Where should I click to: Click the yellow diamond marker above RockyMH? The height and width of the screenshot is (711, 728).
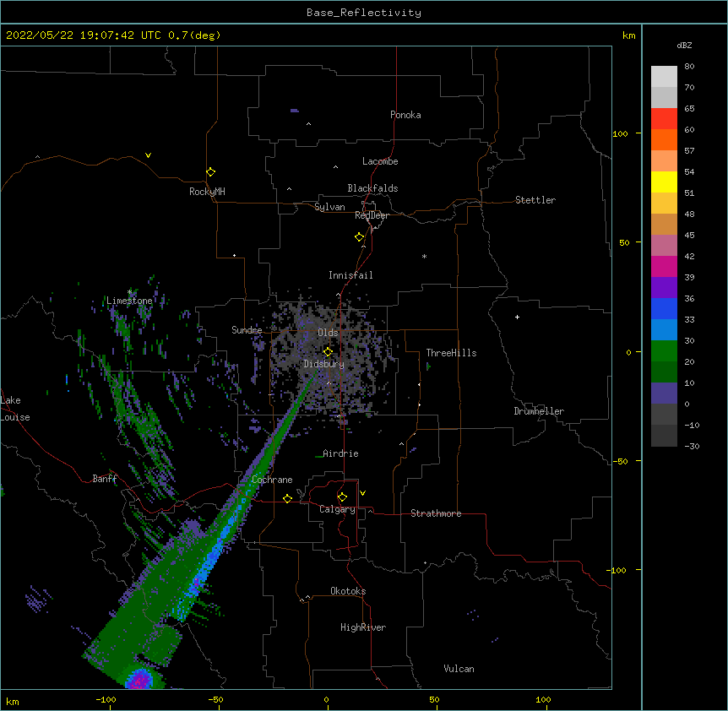tap(210, 172)
